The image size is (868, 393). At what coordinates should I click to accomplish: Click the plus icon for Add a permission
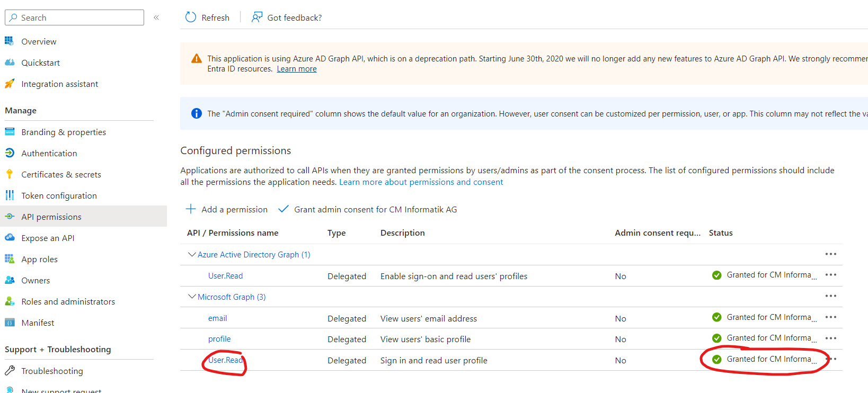[191, 209]
